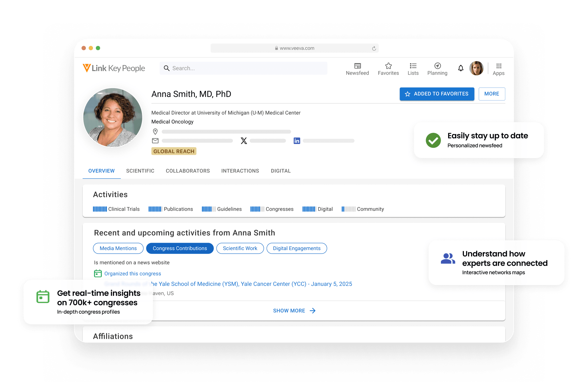The image size is (588, 382).
Task: Click the LinkedIn icon on profile
Action: click(297, 141)
